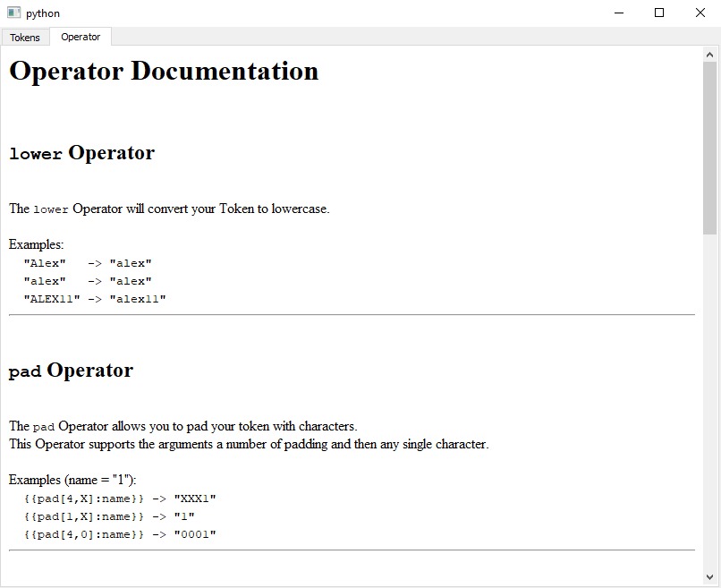Click the example line "Alex" -> "alex"
This screenshot has height=588, width=721.
pyautogui.click(x=88, y=263)
